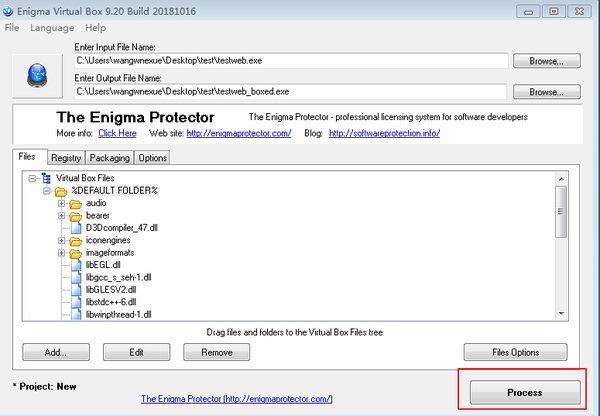Open the Help menu
Image resolution: width=600 pixels, height=416 pixels.
click(95, 28)
